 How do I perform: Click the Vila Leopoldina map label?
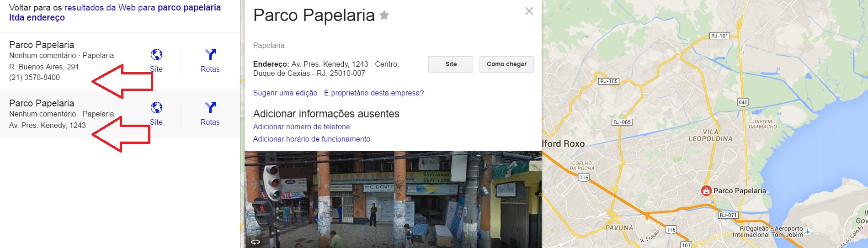point(710,135)
